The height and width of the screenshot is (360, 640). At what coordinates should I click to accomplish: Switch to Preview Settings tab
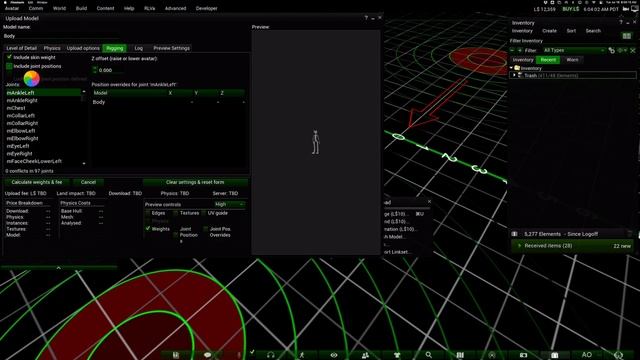[x=171, y=48]
